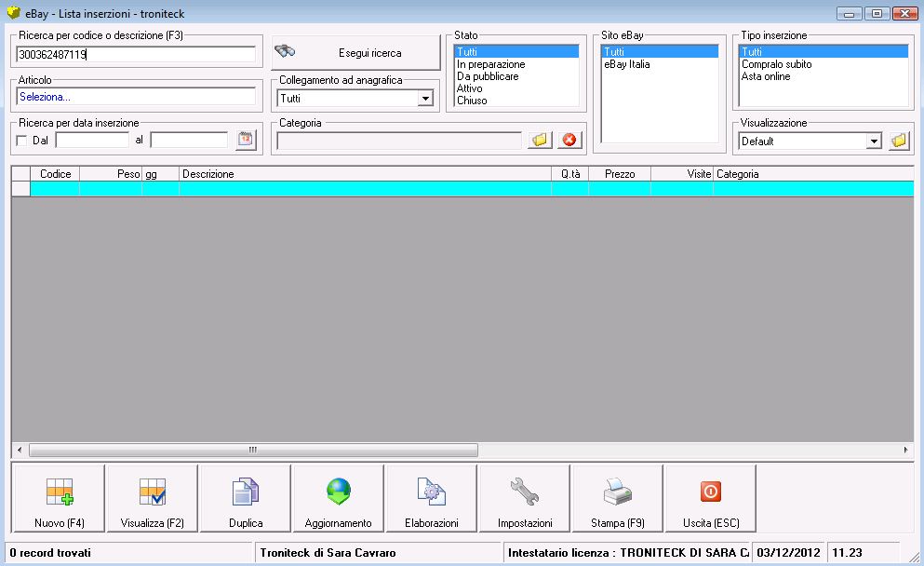Click the '0 record trovati' status text
This screenshot has height=566, width=924.
(50, 553)
